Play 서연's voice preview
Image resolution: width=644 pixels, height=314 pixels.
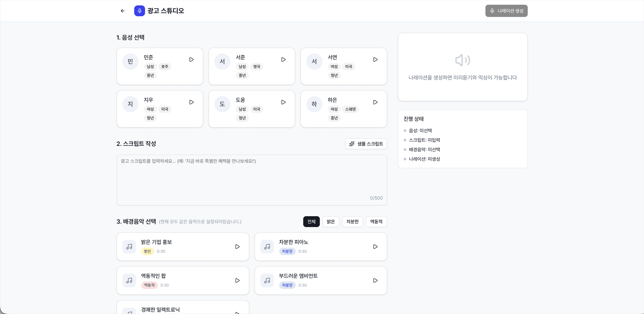(x=375, y=60)
